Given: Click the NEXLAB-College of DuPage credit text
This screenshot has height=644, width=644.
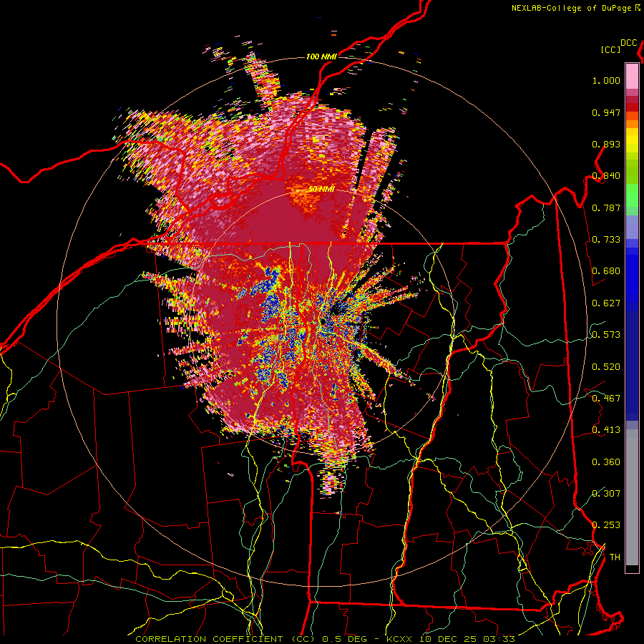Looking at the screenshot, I should 572,8.
